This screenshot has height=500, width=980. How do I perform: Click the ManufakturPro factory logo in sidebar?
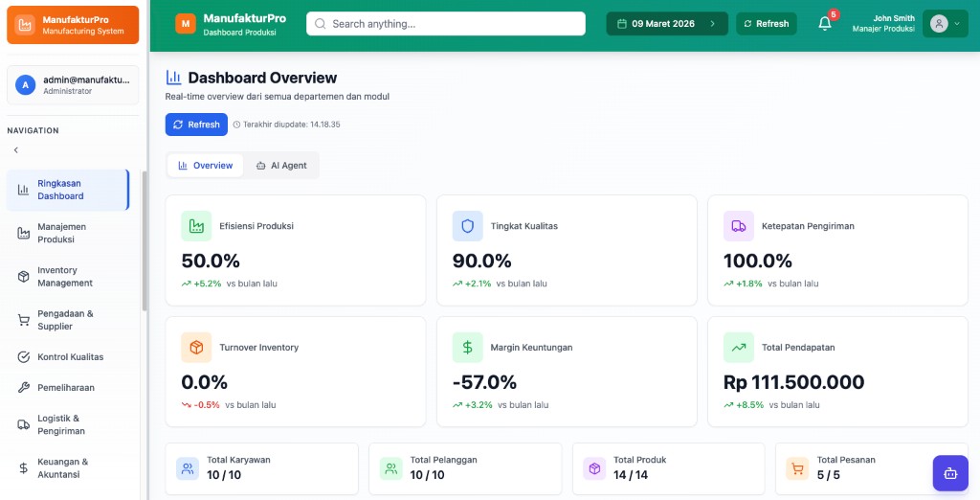click(x=24, y=25)
